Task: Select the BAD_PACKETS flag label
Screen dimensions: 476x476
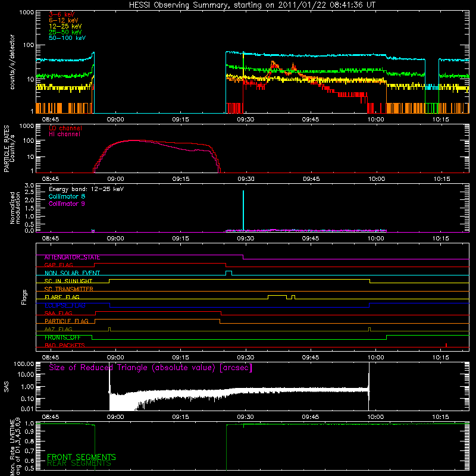Action: point(65,346)
